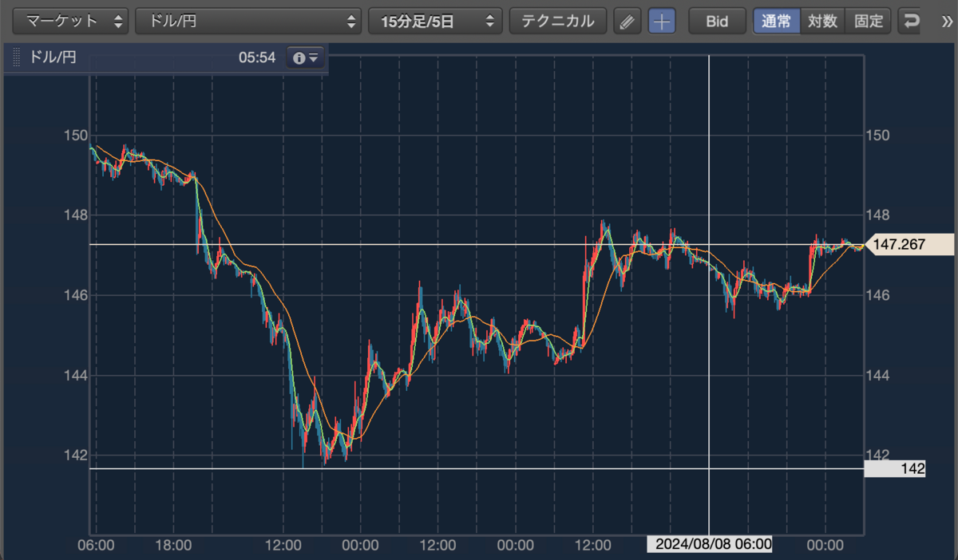Click the 05:54 time display
The image size is (958, 560).
pyautogui.click(x=256, y=57)
